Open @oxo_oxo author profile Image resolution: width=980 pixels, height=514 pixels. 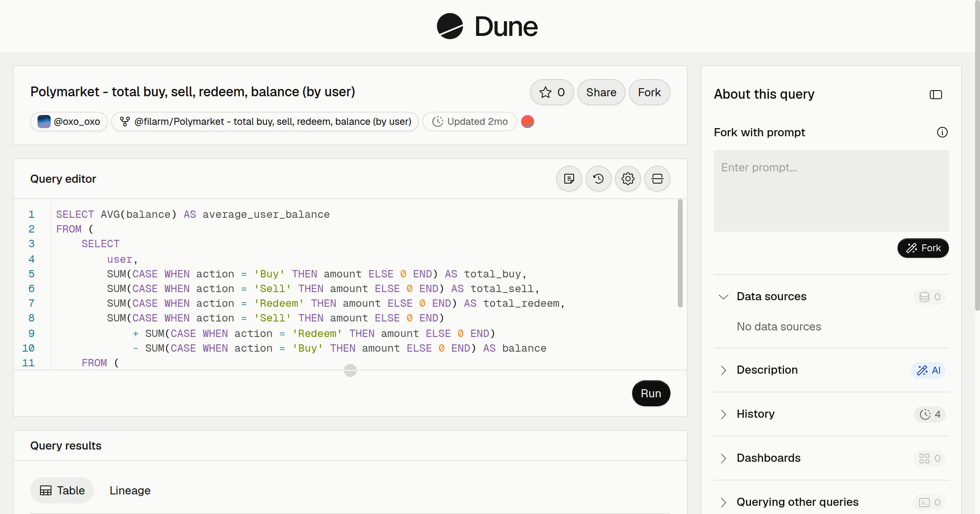click(69, 122)
